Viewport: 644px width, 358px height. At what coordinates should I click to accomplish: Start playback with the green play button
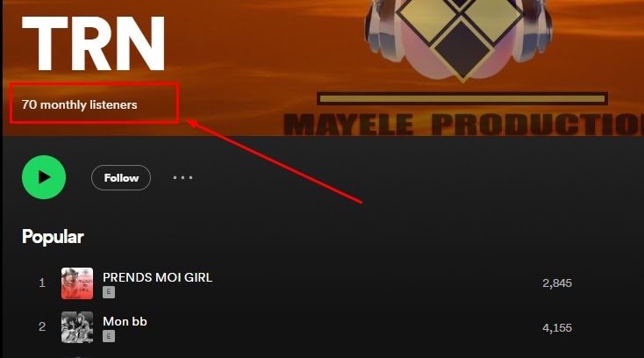44,177
